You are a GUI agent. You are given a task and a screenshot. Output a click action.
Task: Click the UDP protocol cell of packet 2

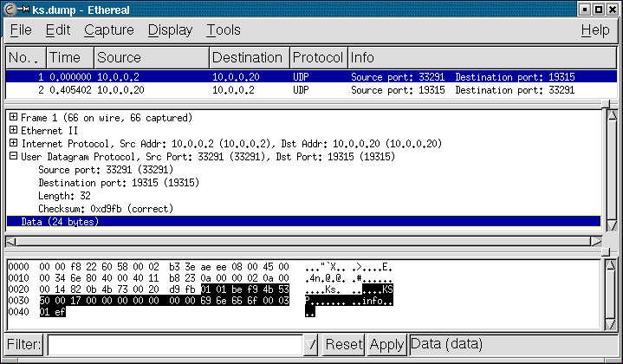pyautogui.click(x=301, y=90)
